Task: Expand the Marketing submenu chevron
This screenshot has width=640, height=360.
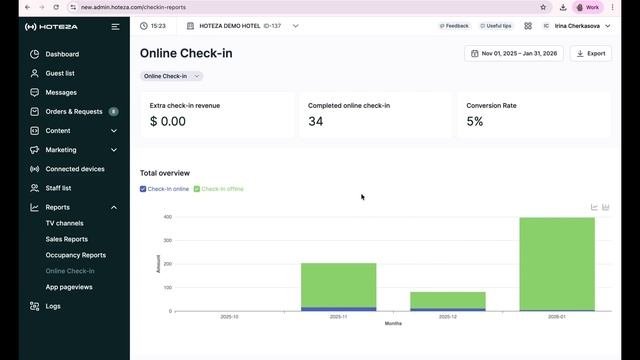Action: (x=114, y=150)
